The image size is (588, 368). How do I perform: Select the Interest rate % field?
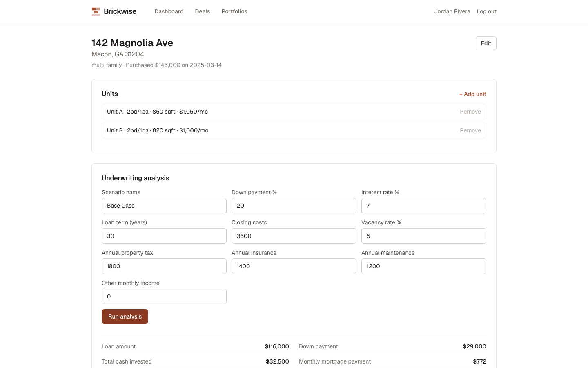pyautogui.click(x=424, y=206)
